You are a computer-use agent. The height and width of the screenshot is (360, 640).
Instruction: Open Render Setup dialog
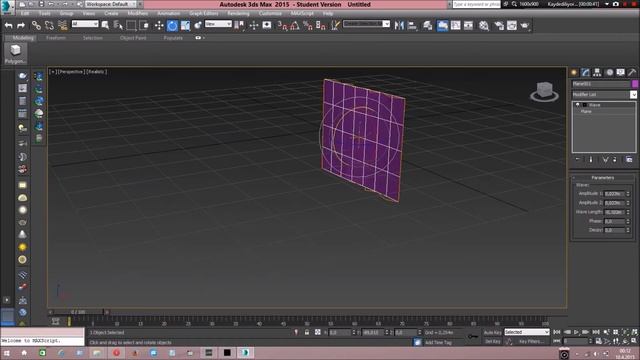click(499, 25)
